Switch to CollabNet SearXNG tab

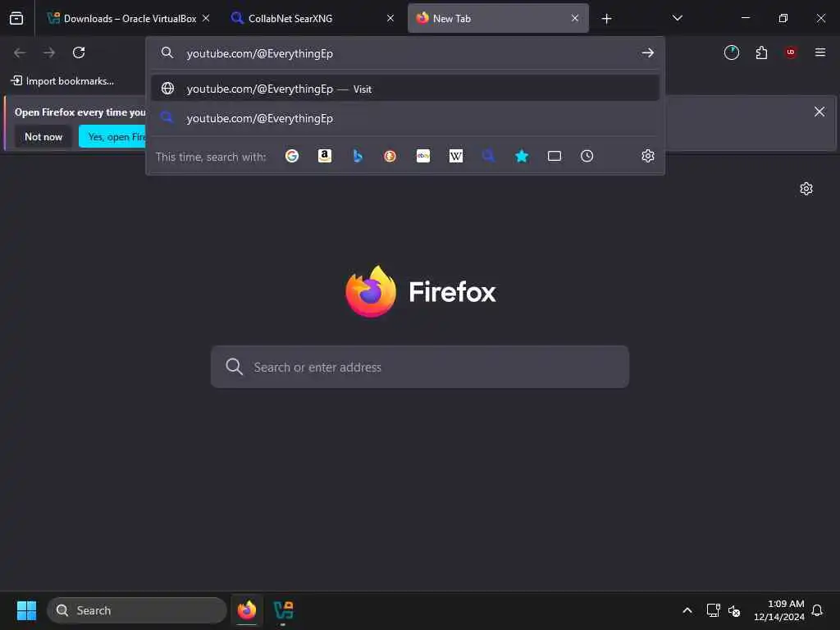click(313, 18)
